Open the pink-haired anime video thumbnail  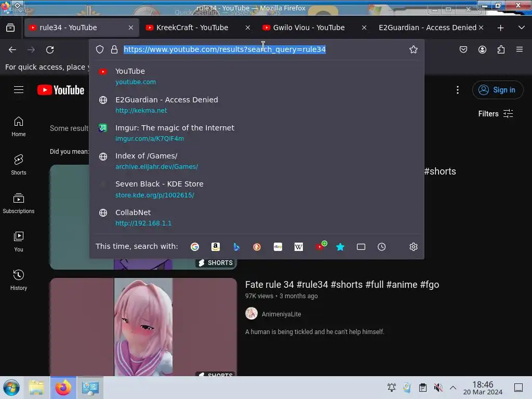[x=143, y=327]
